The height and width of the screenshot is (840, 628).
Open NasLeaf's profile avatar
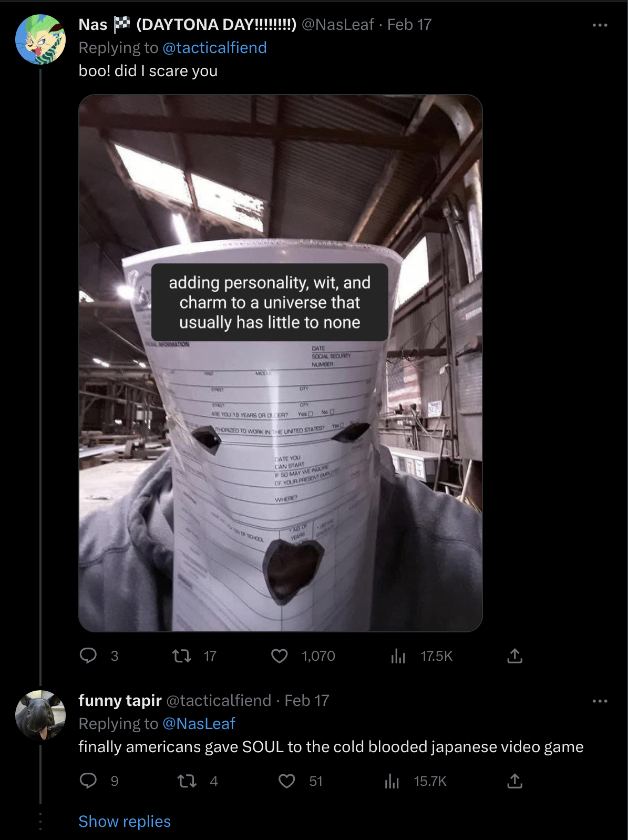pyautogui.click(x=40, y=39)
